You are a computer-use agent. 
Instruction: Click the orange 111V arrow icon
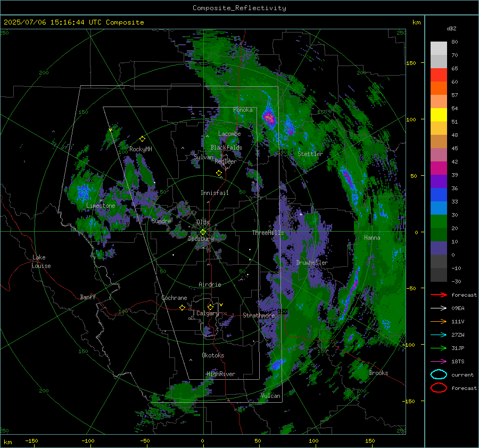439,321
